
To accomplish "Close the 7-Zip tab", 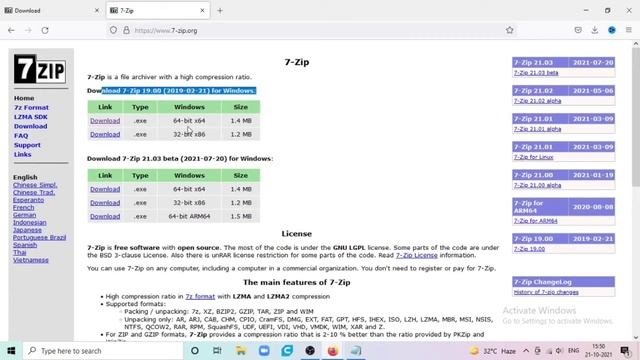I will [x=202, y=11].
